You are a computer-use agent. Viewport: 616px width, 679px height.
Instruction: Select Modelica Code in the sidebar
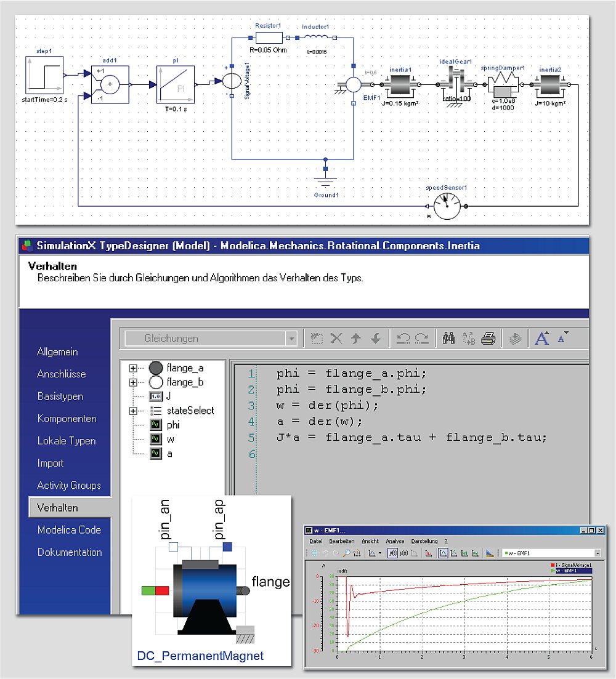(x=68, y=529)
